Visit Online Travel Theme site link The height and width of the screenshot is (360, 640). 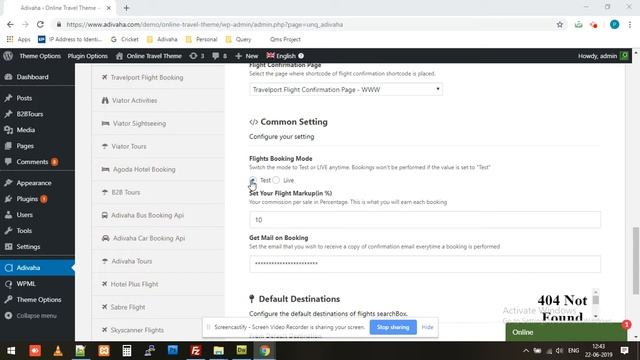point(149,56)
